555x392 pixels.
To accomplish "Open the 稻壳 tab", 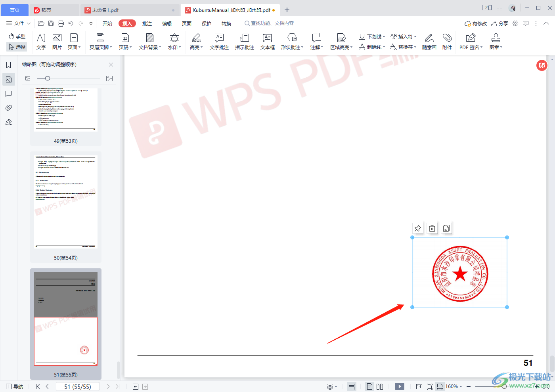I will click(x=55, y=10).
